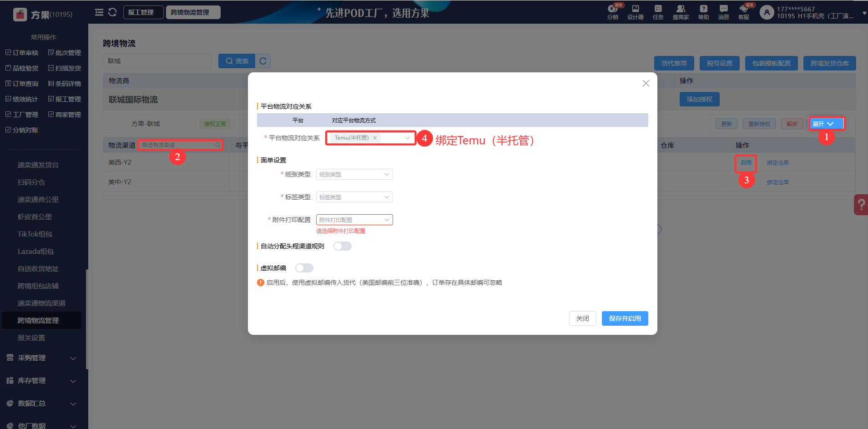Open 绩效统计 shortcut in sidebar
868x429 pixels.
[22, 99]
